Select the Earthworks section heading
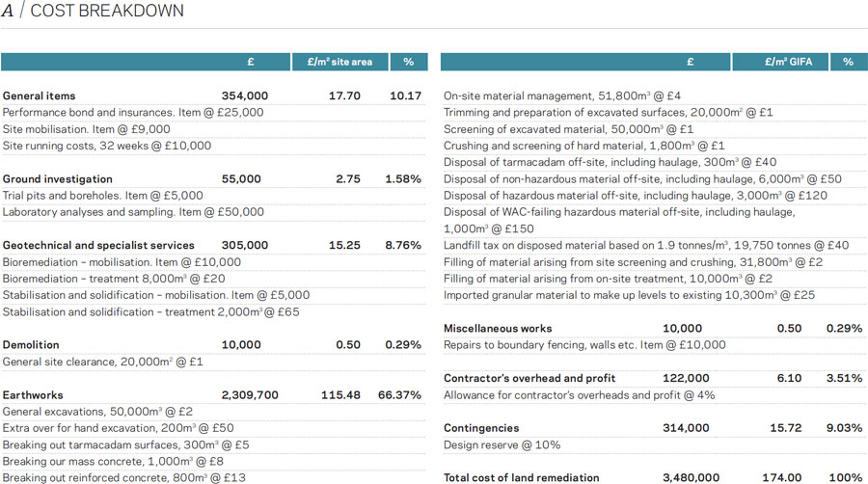Screen dimensions: 868x484 (32, 395)
